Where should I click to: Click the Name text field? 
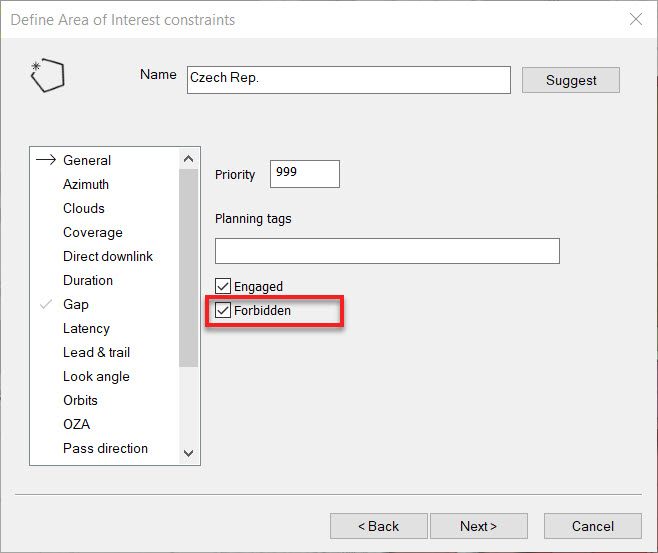348,80
